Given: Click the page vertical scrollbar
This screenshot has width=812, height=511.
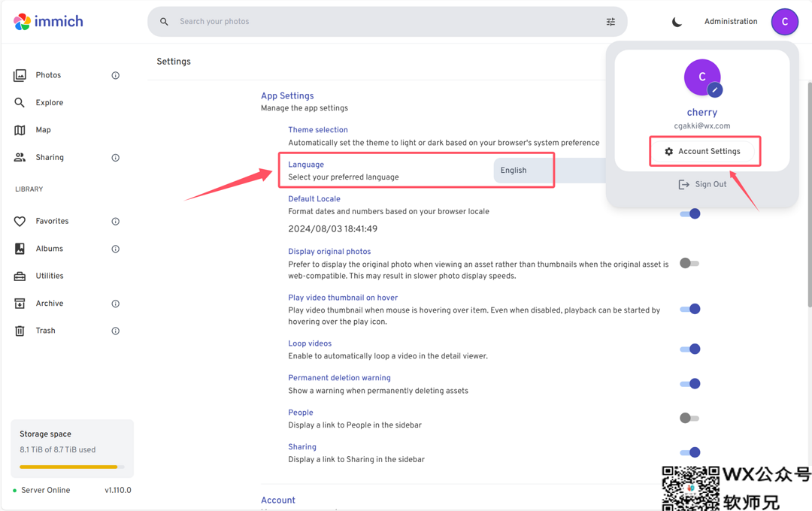Looking at the screenshot, I should tap(809, 194).
